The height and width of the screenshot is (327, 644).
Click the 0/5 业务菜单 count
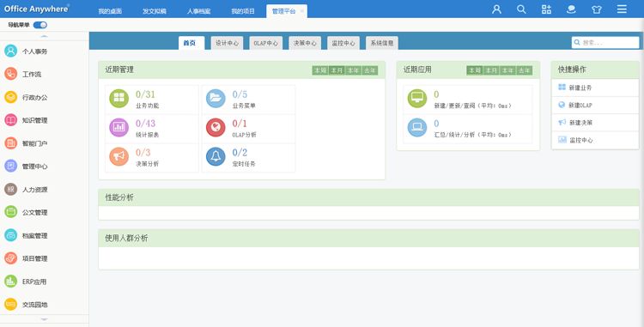(240, 94)
